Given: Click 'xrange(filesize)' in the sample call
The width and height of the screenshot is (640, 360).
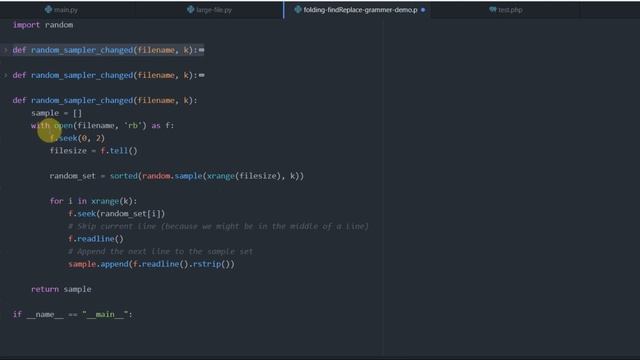Looking at the screenshot, I should pos(244,176).
